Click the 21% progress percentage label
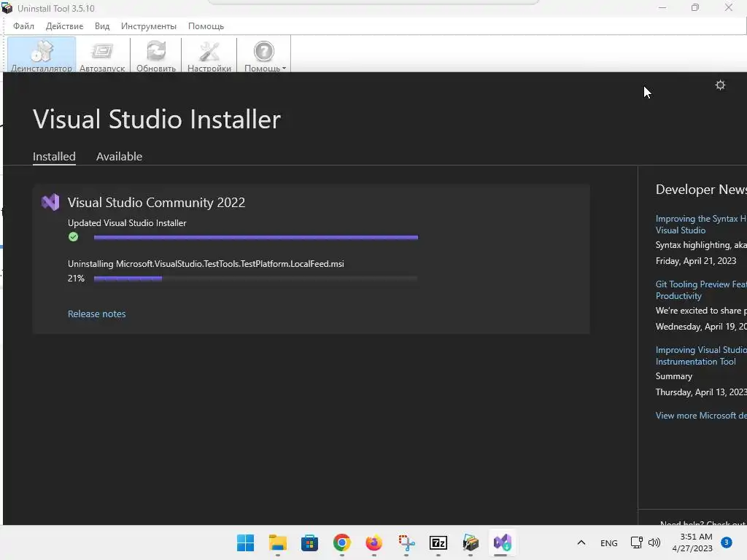This screenshot has width=747, height=560. point(76,279)
